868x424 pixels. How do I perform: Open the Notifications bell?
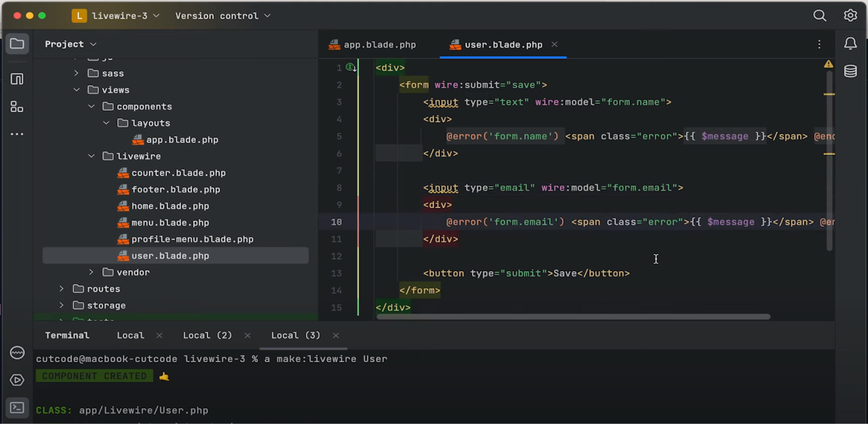[851, 44]
